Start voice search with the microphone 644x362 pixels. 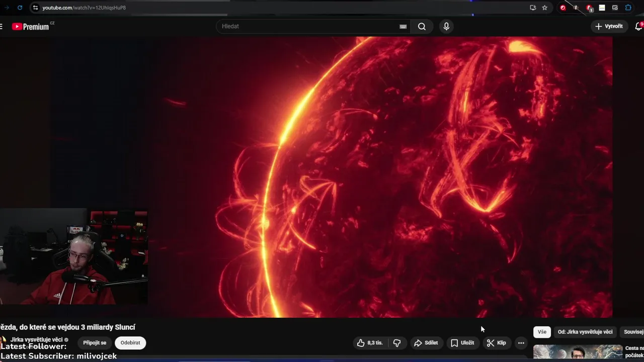[x=446, y=26]
